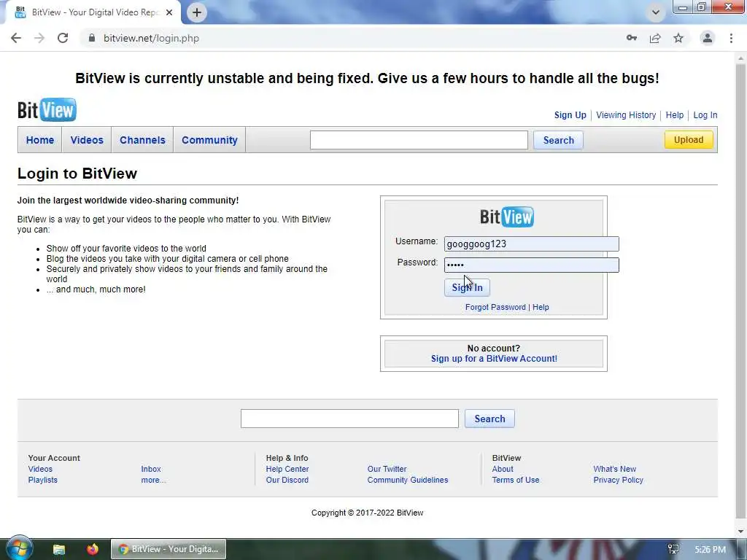Open the footer Inbox link

tap(151, 469)
